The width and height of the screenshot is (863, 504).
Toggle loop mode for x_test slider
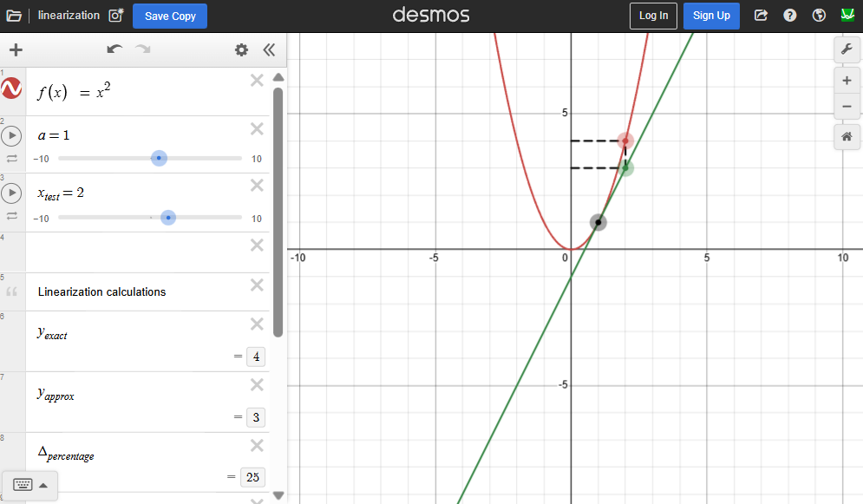(x=12, y=216)
